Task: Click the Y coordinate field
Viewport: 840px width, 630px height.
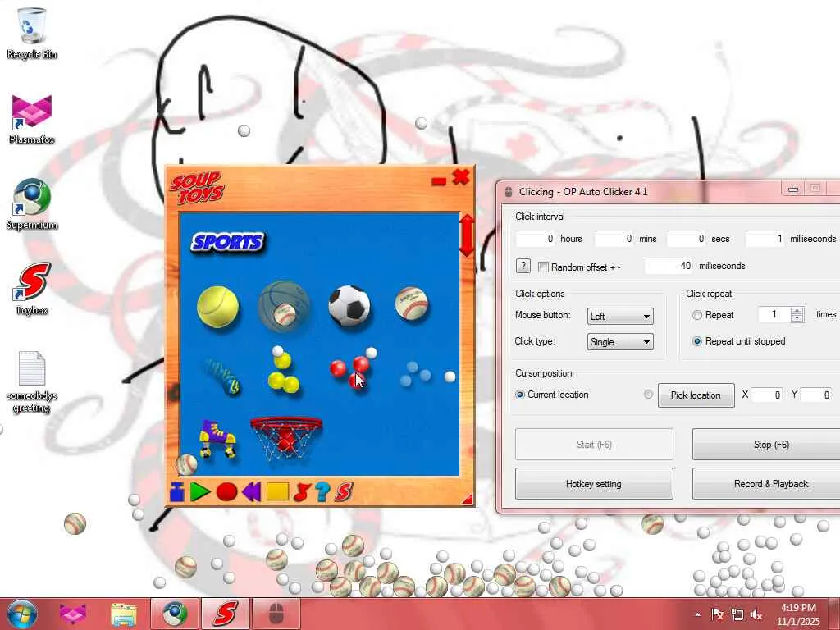Action: (x=816, y=395)
